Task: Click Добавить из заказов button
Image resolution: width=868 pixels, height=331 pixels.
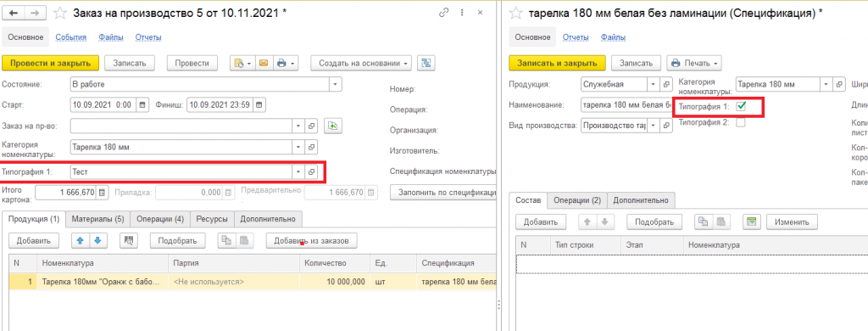Action: tap(312, 241)
